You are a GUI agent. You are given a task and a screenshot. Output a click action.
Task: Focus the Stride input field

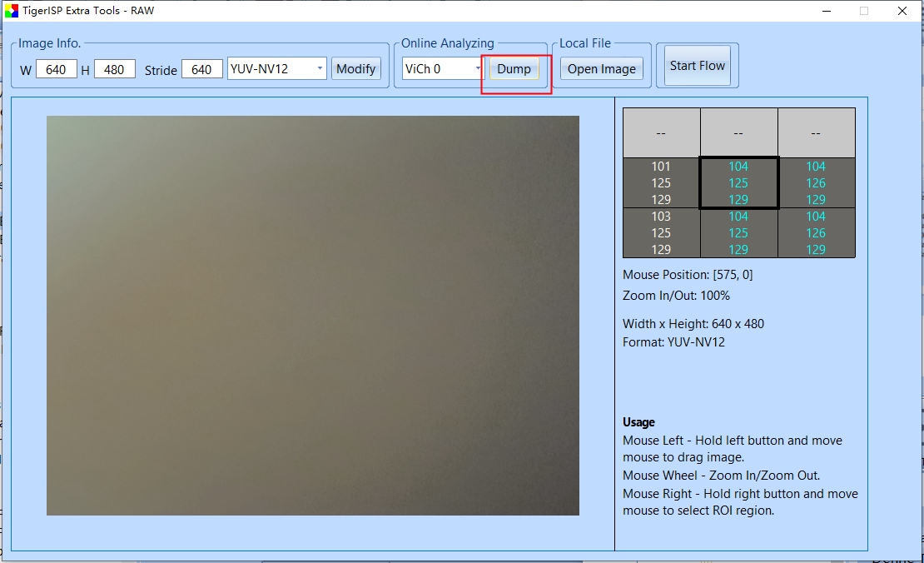tap(201, 69)
